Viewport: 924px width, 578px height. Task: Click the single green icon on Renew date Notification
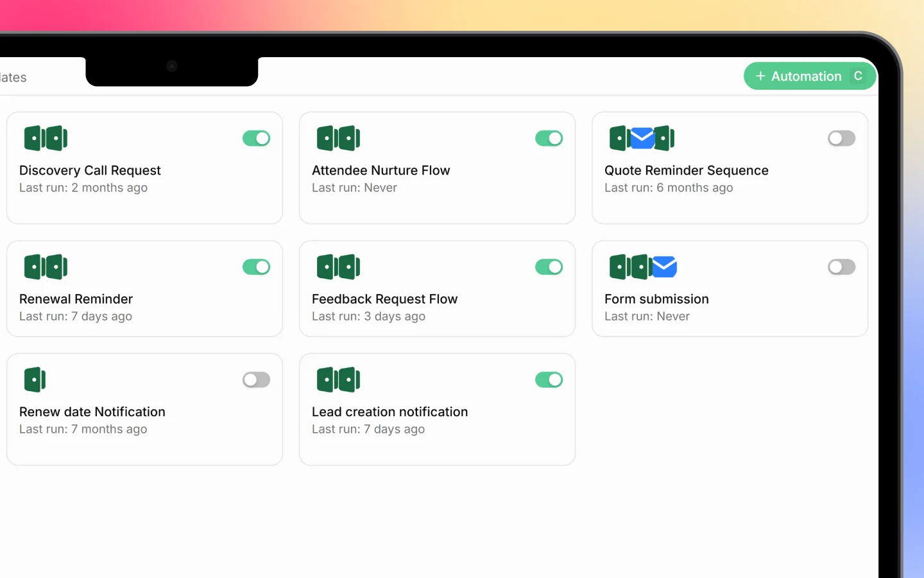click(35, 380)
